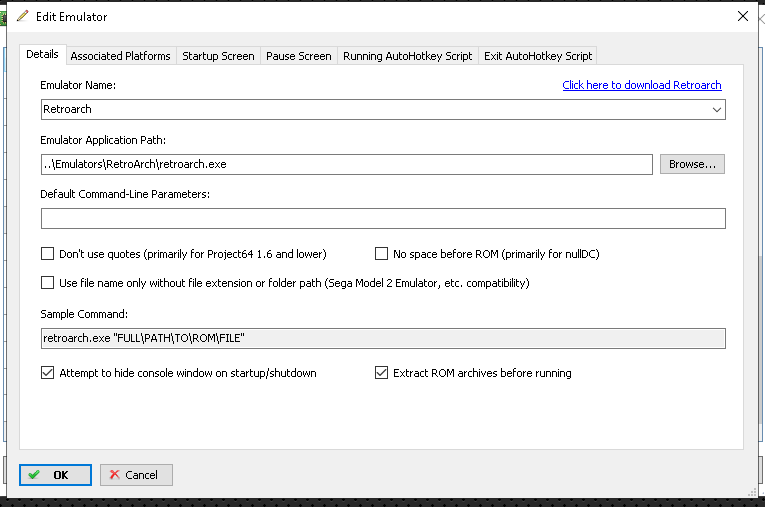The width and height of the screenshot is (765, 507).
Task: Open the Associated Platforms tab
Action: [x=121, y=56]
